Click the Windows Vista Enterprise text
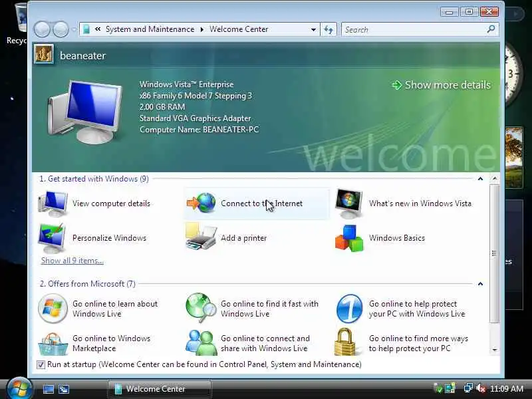Image resolution: width=532 pixels, height=399 pixels. click(x=187, y=84)
